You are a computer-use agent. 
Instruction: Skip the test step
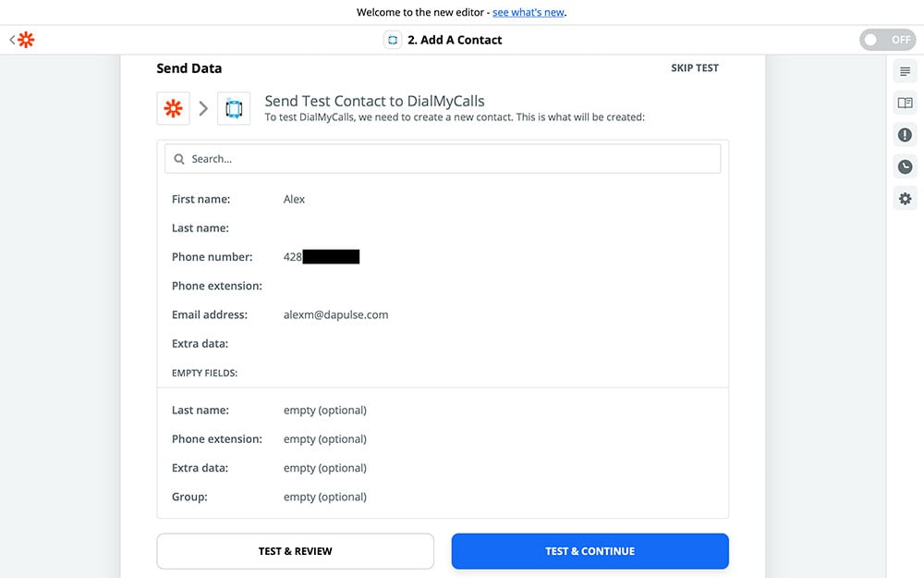coord(695,68)
